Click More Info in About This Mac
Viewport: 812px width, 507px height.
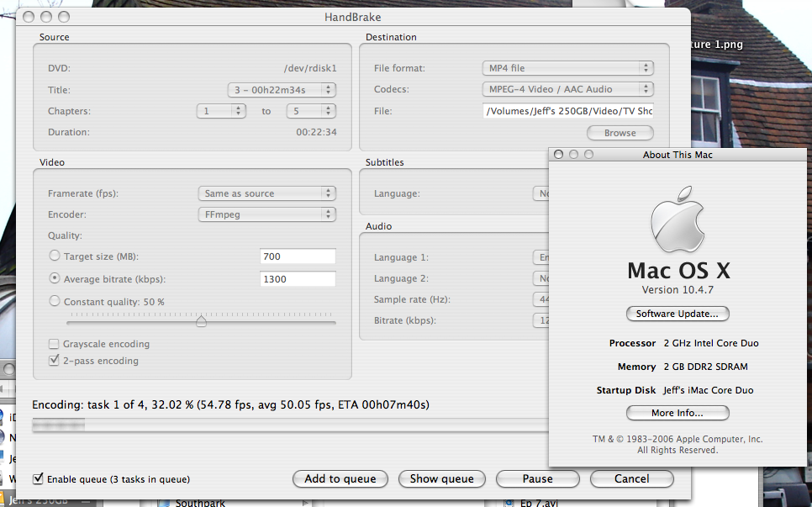coord(678,414)
